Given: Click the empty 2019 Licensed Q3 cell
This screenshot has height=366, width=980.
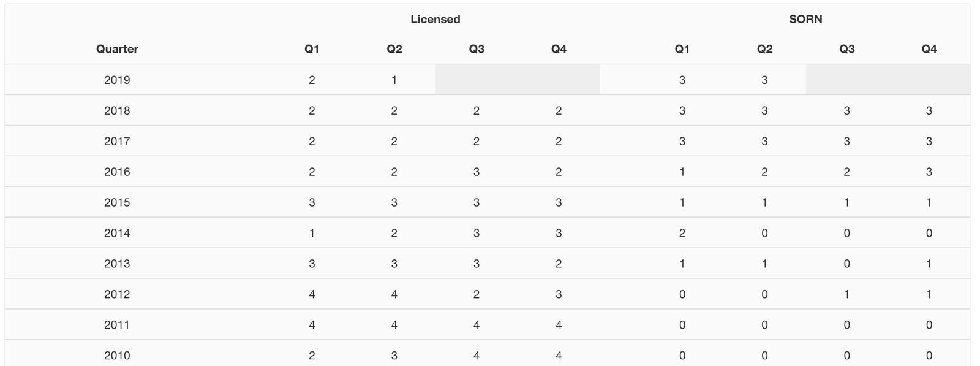Looking at the screenshot, I should [x=477, y=80].
